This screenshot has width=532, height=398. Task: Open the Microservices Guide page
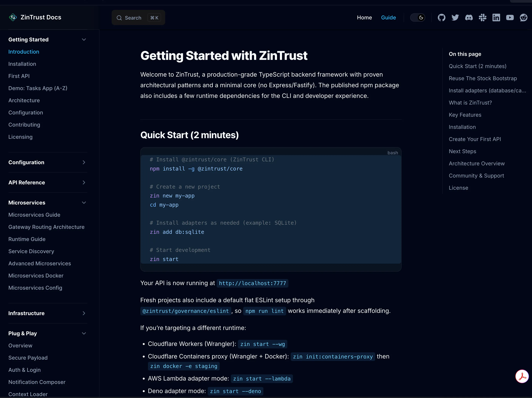34,215
